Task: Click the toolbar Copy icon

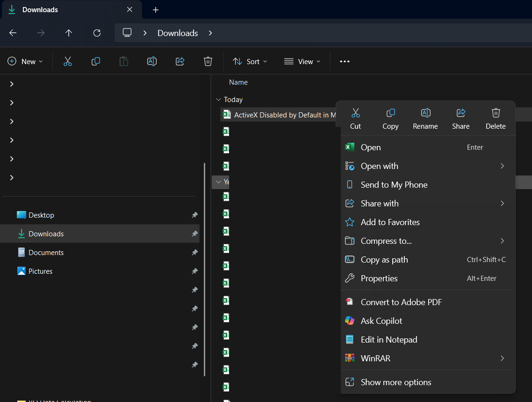Action: (96, 61)
